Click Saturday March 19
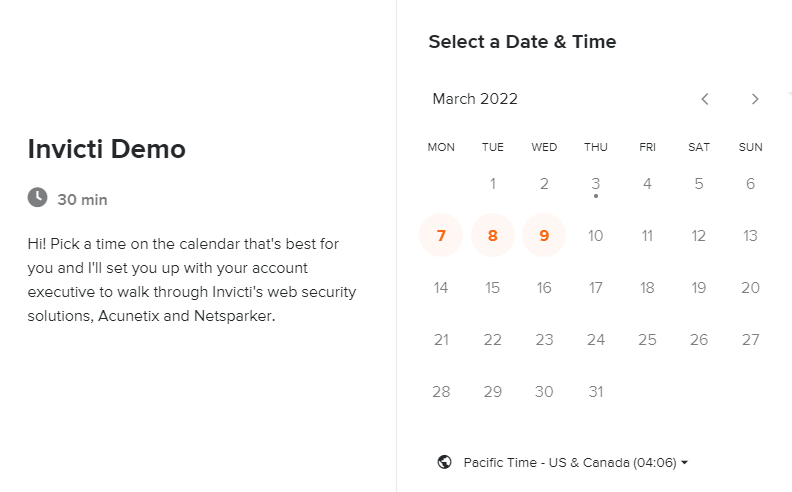 click(699, 287)
